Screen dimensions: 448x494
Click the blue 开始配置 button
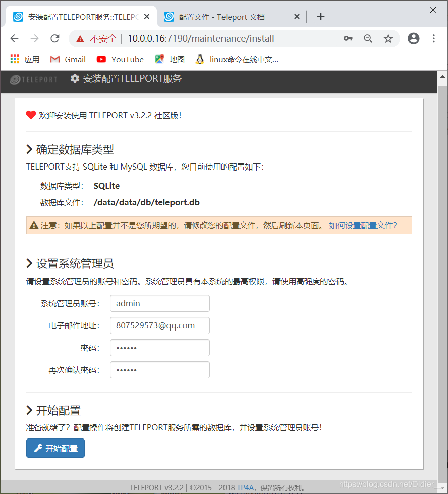point(55,448)
